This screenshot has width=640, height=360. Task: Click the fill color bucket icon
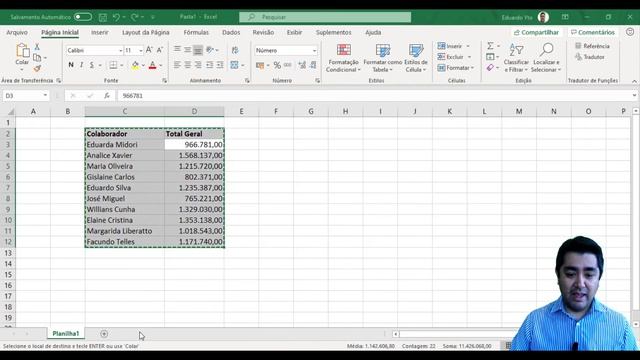click(x=135, y=65)
